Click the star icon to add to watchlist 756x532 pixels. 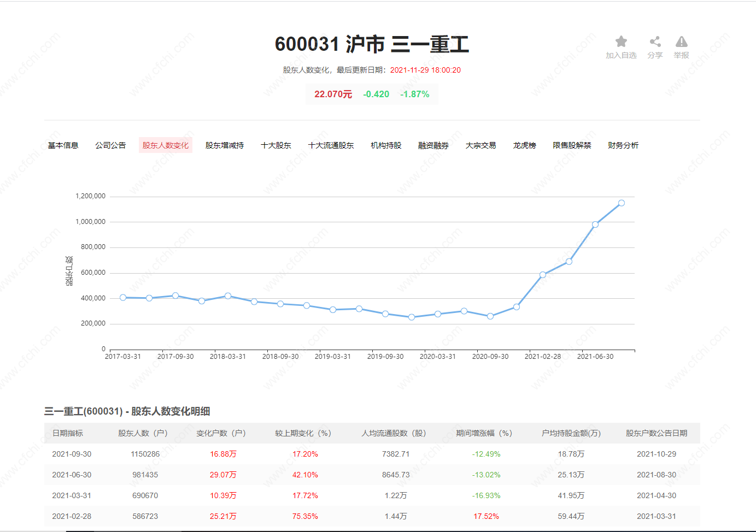click(x=621, y=42)
